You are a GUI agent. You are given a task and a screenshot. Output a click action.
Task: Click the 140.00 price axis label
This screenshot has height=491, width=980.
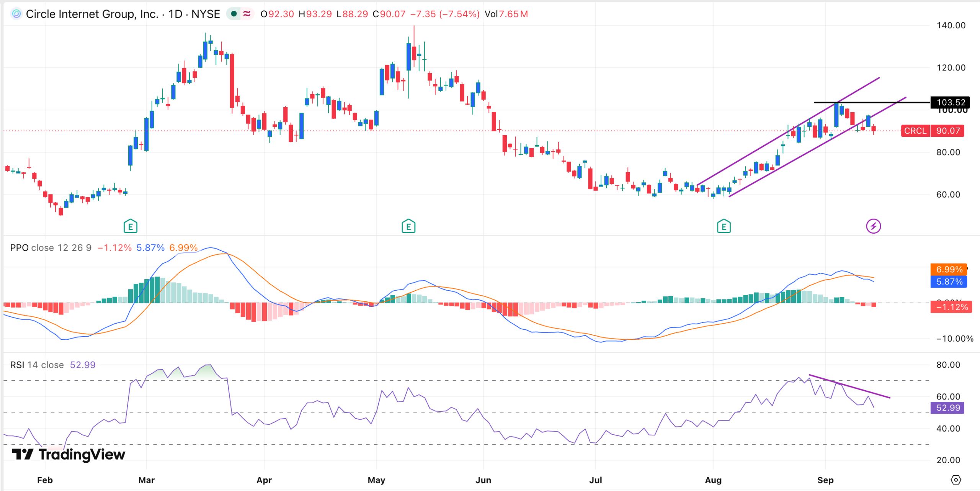(x=951, y=25)
